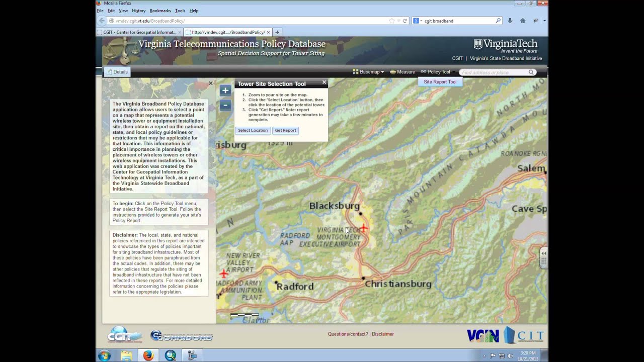Click the Firefox taskbar icon
This screenshot has width=644, height=362.
(148, 356)
